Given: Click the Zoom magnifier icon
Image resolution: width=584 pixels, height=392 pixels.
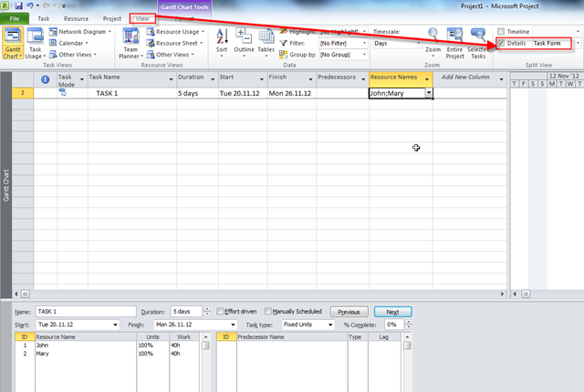Looking at the screenshot, I should (433, 38).
